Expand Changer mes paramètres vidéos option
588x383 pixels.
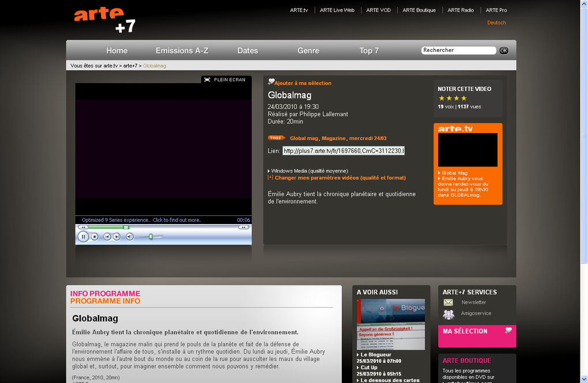click(340, 177)
